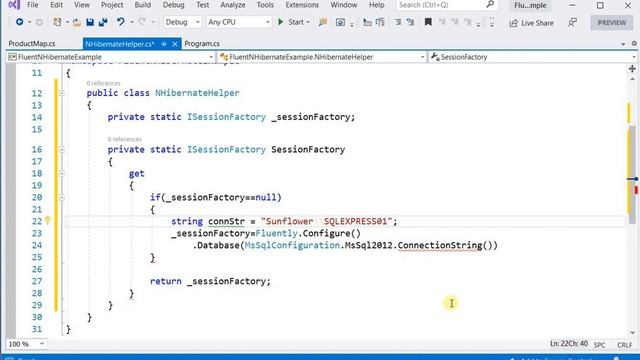Open the Help menu
This screenshot has width=640, height=360.
pos(376,5)
